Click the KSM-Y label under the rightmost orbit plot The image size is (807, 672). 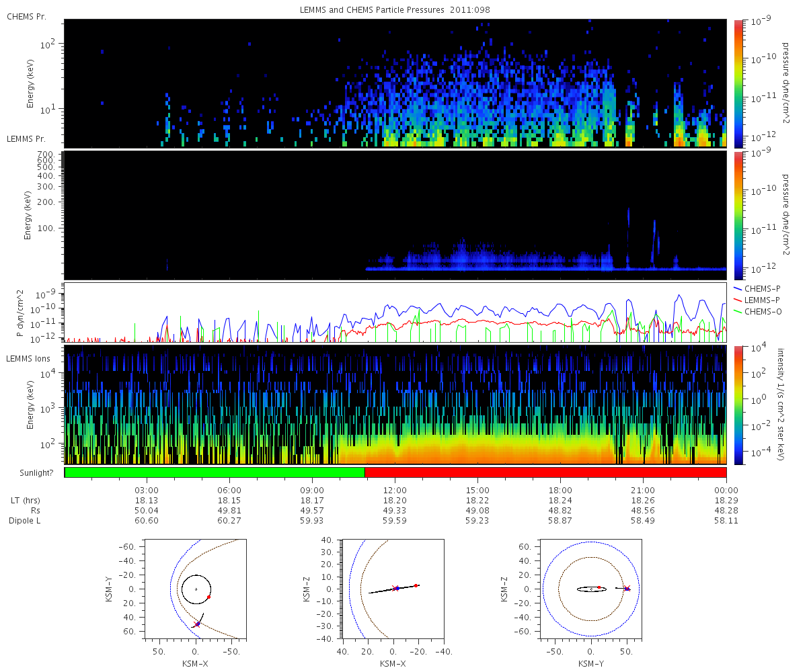pyautogui.click(x=591, y=663)
